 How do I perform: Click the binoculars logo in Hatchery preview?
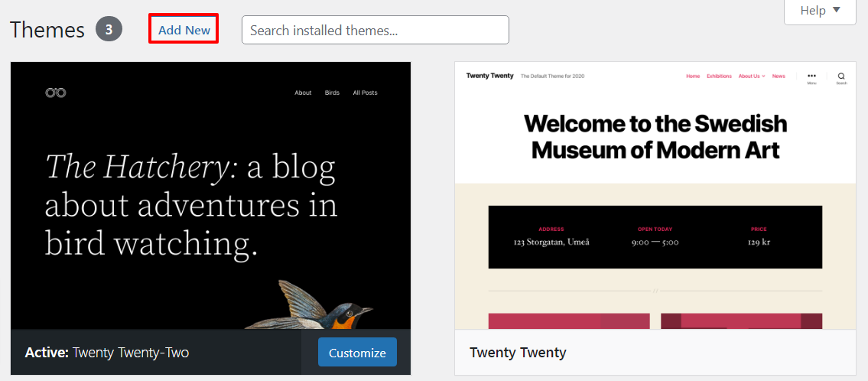point(55,93)
